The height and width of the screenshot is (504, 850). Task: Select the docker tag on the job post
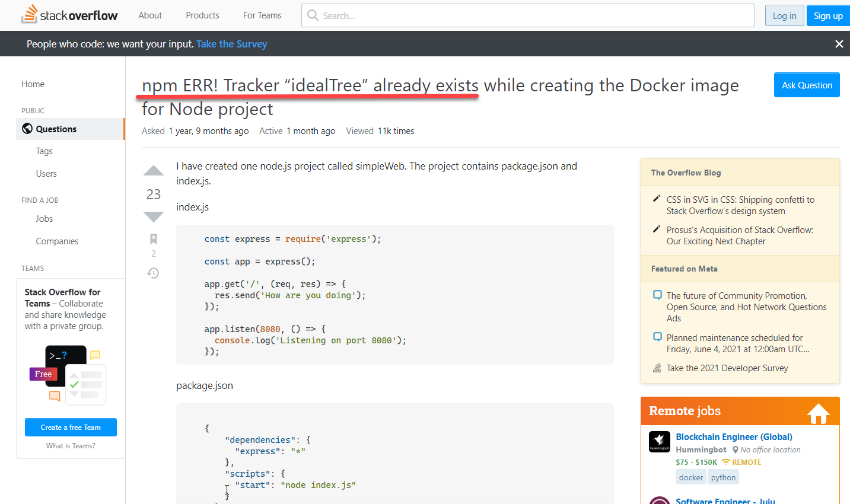tap(690, 477)
